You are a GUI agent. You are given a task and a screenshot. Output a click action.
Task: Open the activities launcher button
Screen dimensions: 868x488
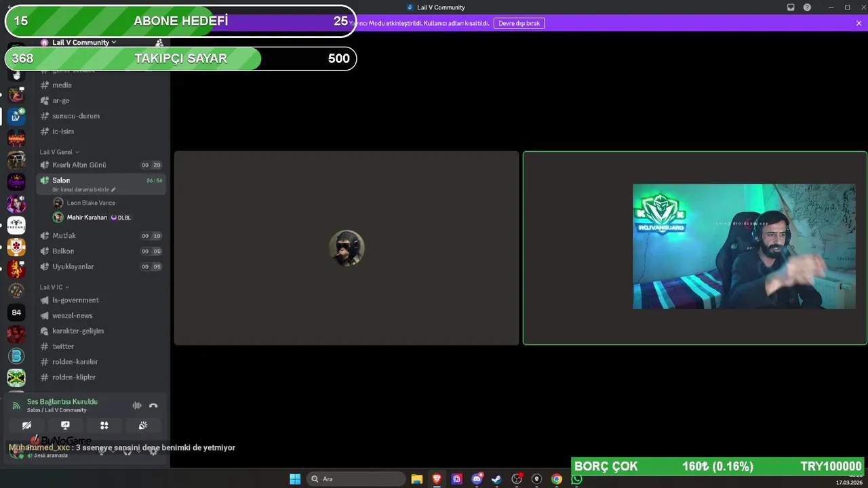coord(104,426)
